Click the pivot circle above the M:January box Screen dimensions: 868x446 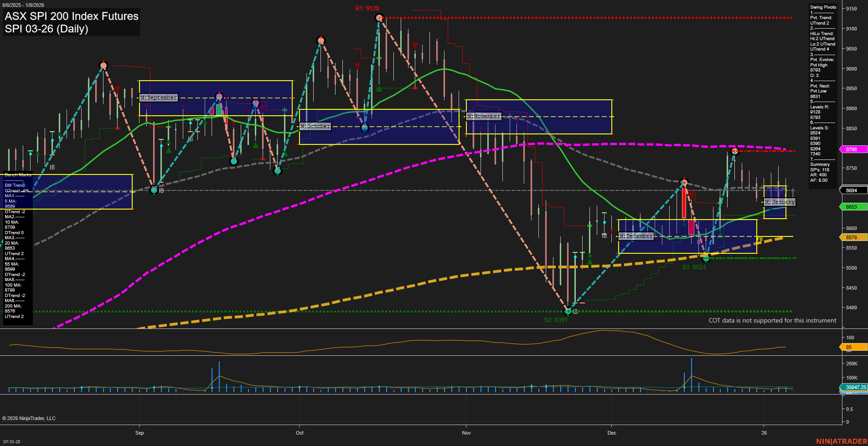coord(734,150)
